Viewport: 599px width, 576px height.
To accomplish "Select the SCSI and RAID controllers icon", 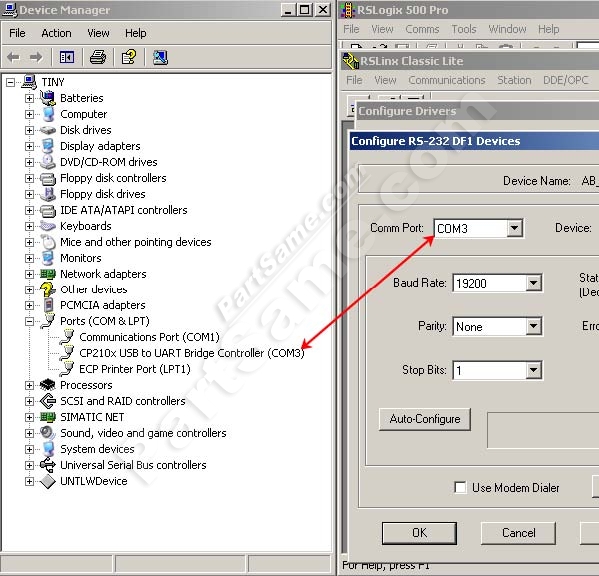I will [x=48, y=401].
